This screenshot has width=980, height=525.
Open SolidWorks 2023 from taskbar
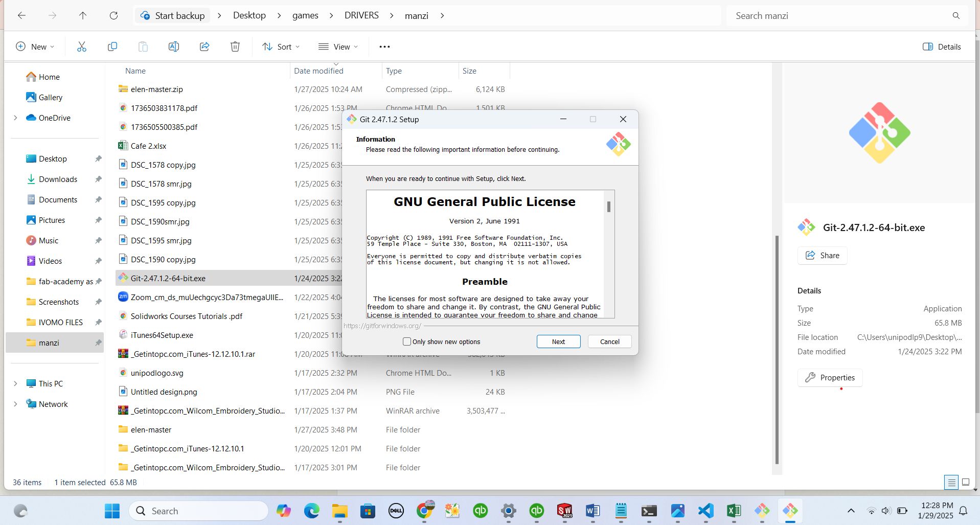[564, 510]
